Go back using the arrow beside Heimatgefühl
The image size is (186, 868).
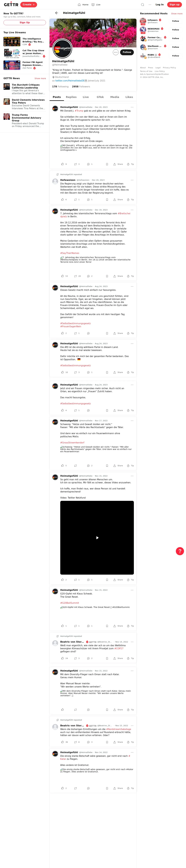click(56, 13)
